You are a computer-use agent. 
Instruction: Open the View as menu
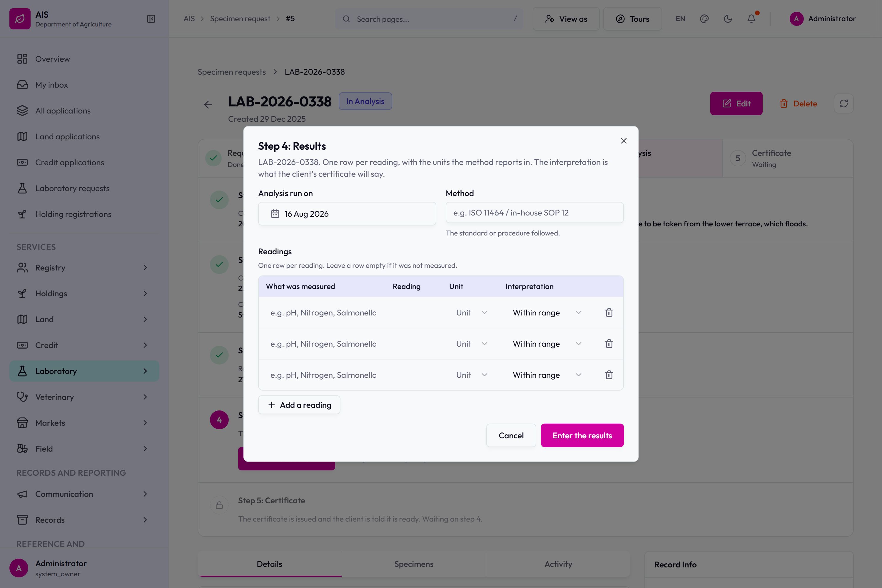(x=566, y=19)
